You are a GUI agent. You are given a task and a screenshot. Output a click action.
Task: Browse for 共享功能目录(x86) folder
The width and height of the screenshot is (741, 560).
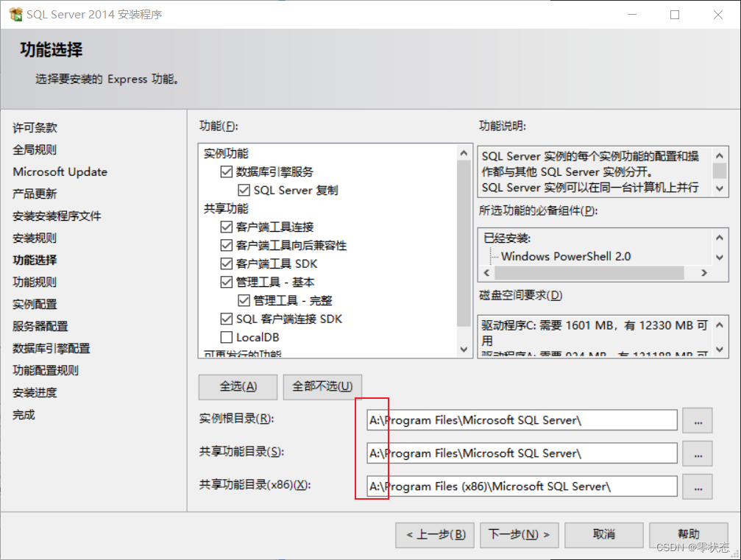point(698,486)
